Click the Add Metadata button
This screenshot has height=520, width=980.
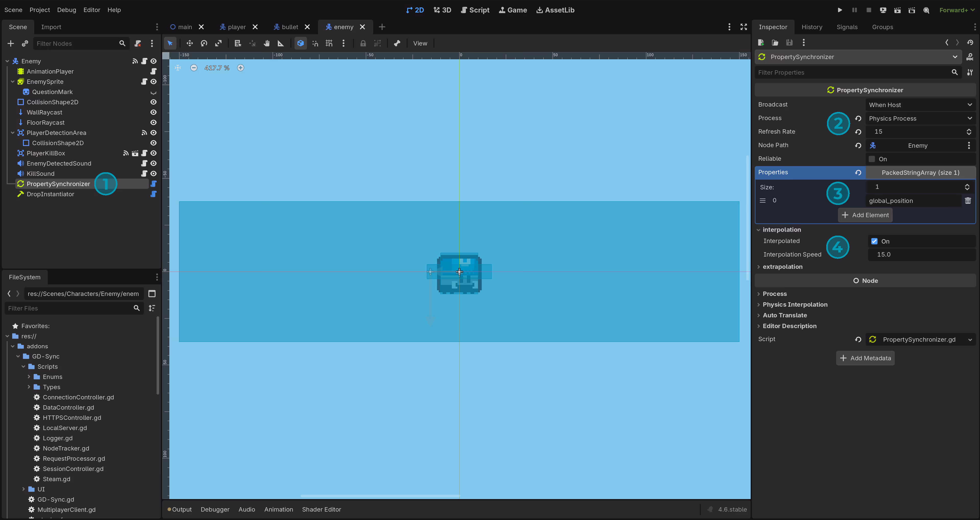865,358
